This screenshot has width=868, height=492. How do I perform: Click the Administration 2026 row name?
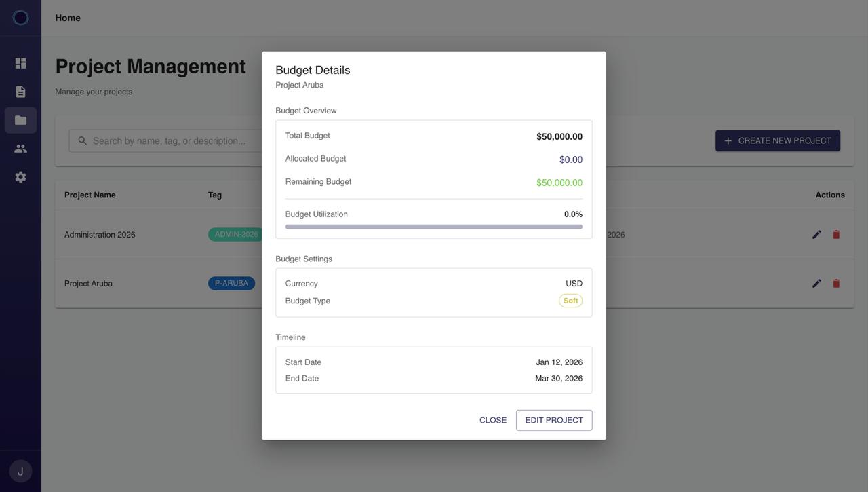coord(100,234)
